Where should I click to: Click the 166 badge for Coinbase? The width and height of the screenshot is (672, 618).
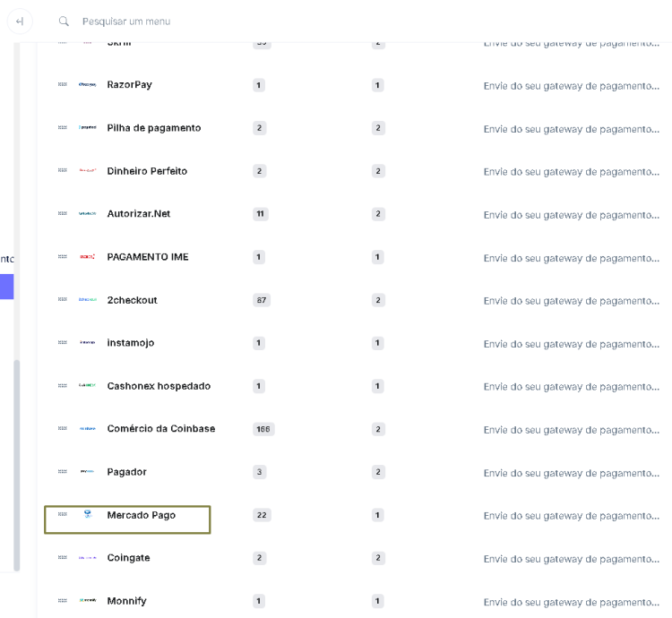[263, 430]
